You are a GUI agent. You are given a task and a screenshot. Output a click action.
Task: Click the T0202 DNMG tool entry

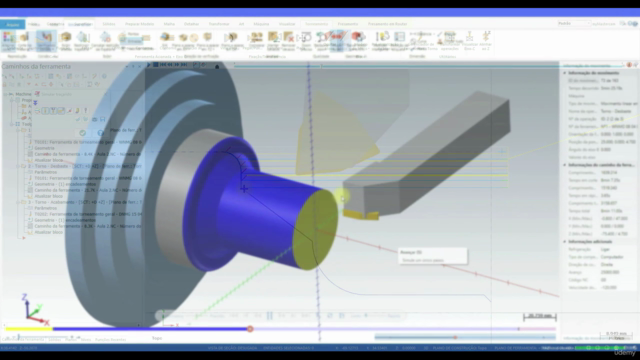coord(88,214)
